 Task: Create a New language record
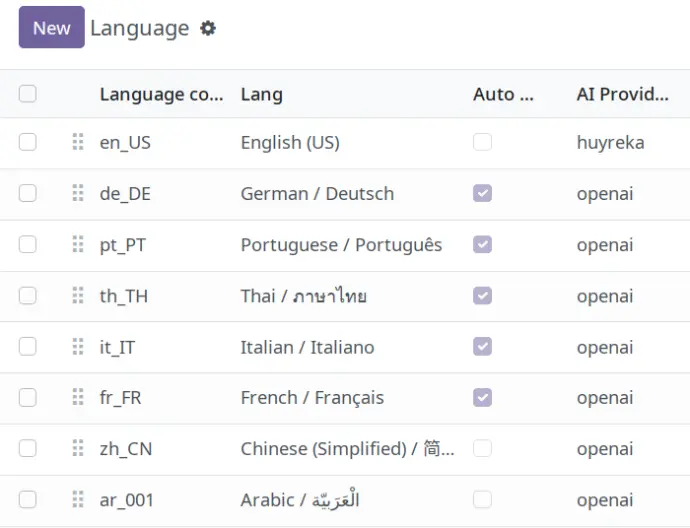point(51,27)
